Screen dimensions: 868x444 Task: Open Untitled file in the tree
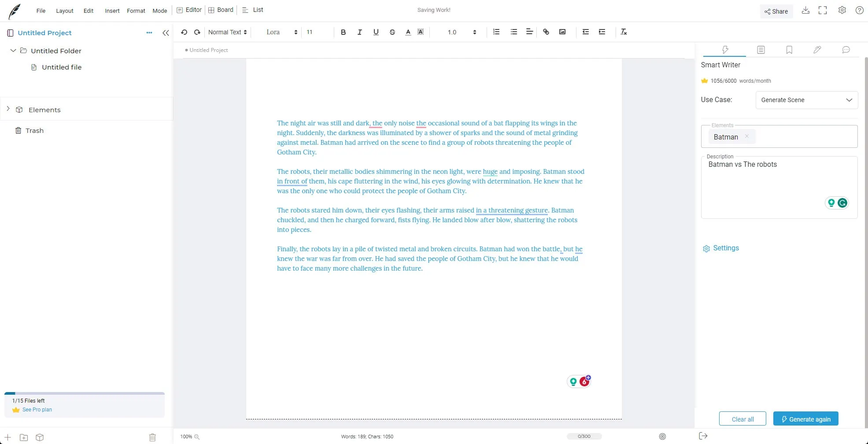[62, 67]
